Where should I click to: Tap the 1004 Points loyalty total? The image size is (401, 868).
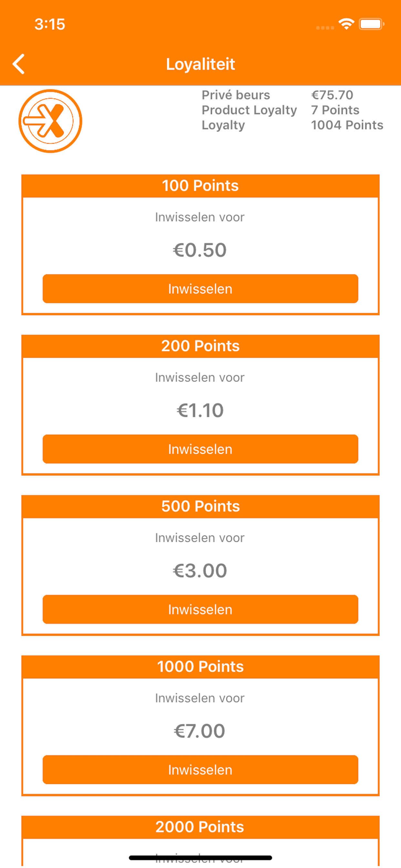pyautogui.click(x=347, y=125)
